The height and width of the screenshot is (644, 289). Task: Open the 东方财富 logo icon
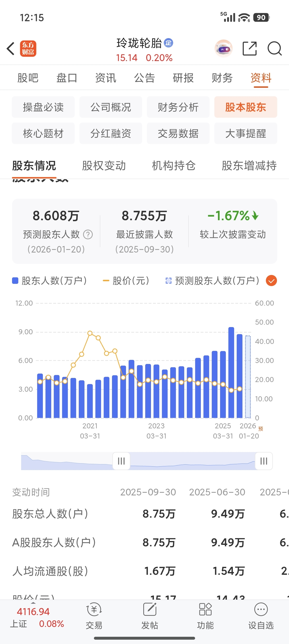pyautogui.click(x=28, y=48)
